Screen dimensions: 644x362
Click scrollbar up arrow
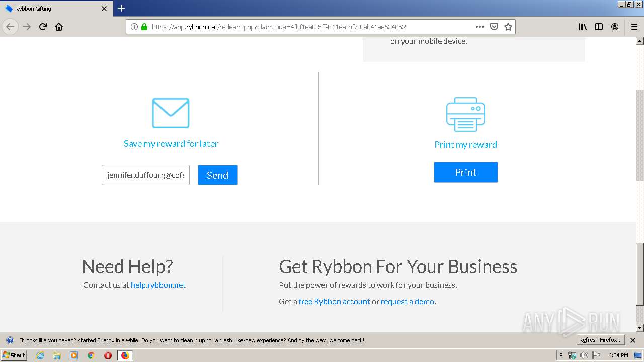click(640, 41)
